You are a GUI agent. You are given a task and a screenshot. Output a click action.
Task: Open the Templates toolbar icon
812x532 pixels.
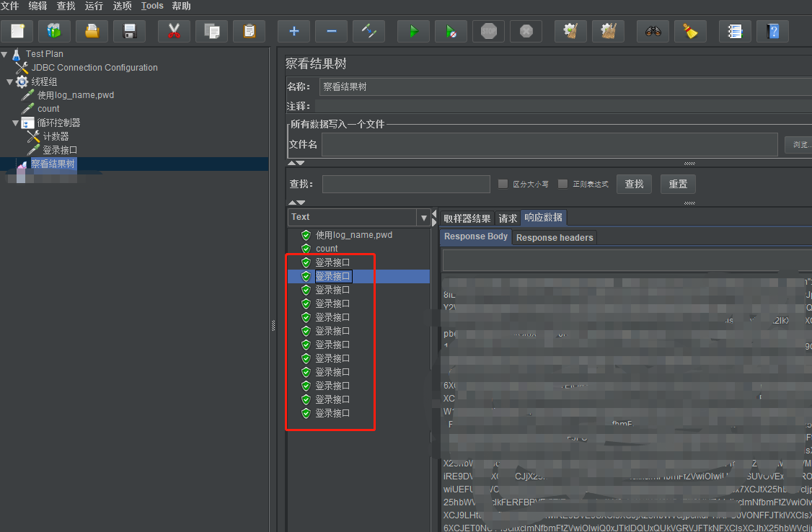[x=54, y=31]
